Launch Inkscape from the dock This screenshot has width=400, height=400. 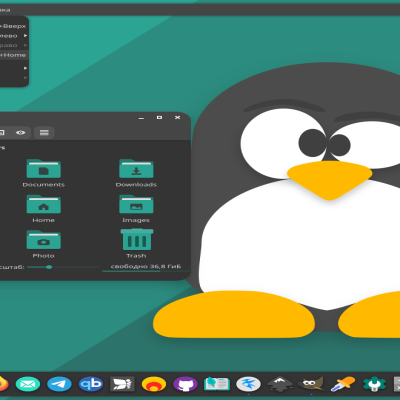click(280, 384)
